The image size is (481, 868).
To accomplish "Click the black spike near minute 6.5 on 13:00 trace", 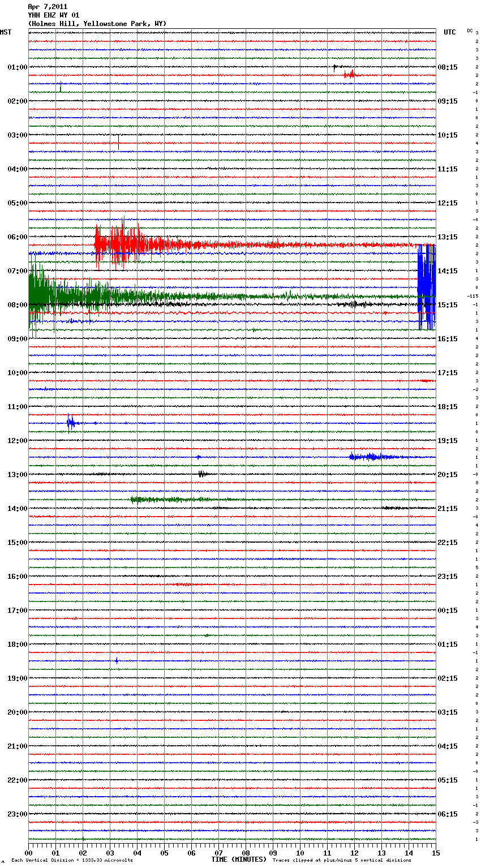I will pyautogui.click(x=203, y=474).
